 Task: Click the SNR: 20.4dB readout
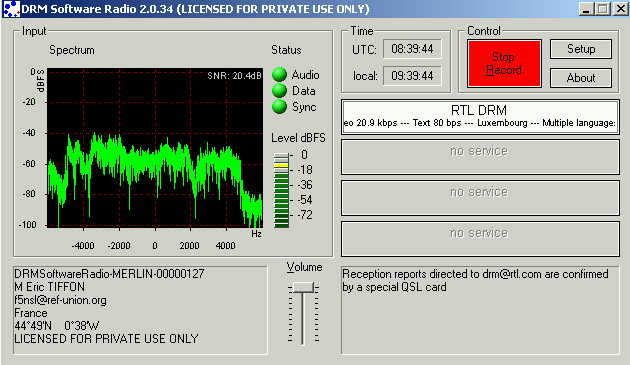[234, 76]
